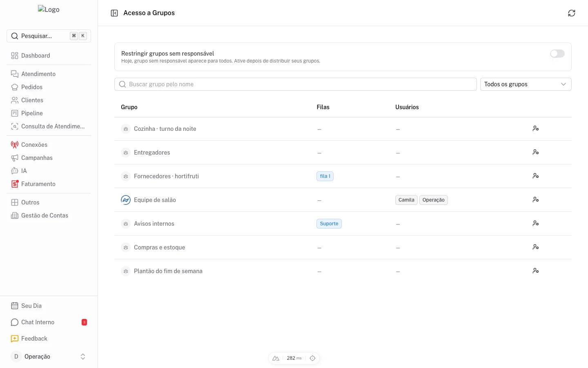The height and width of the screenshot is (368, 588).
Task: Manage users for Compras e estoque
Action: pyautogui.click(x=536, y=247)
